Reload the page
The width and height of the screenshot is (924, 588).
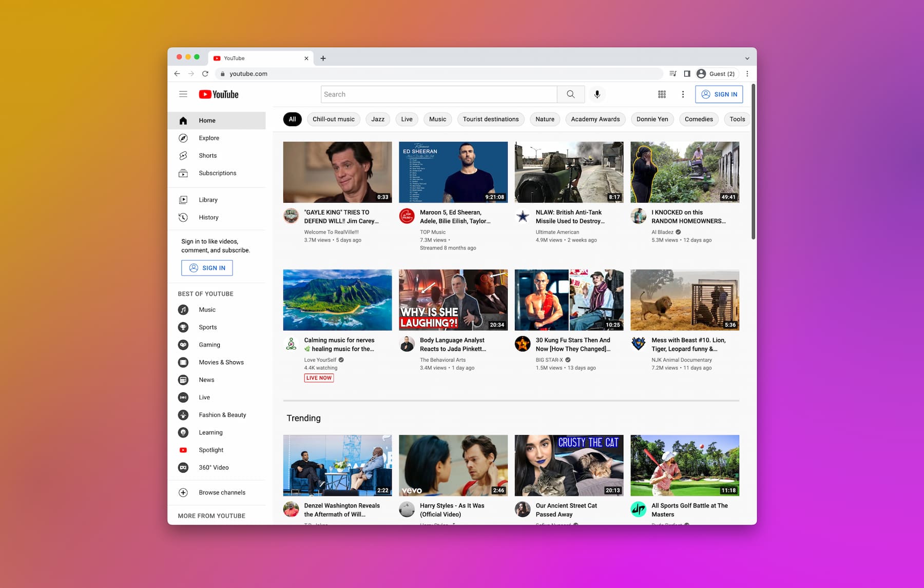pos(205,74)
